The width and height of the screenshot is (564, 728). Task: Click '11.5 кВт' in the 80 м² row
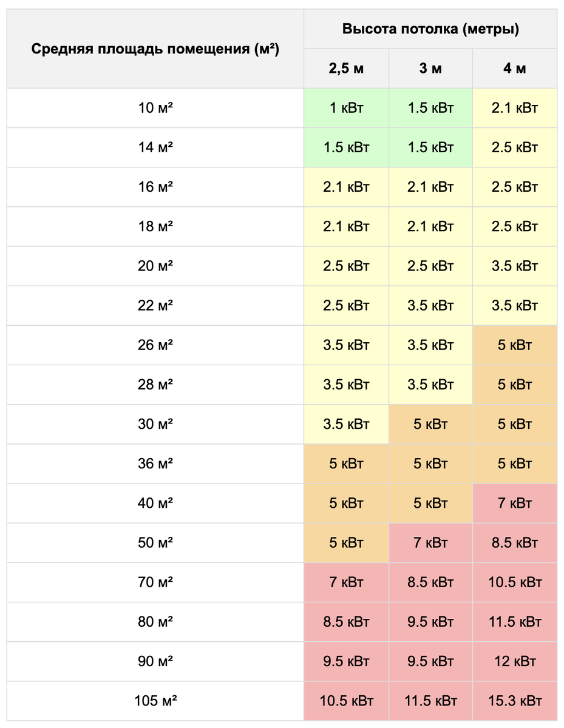(515, 622)
